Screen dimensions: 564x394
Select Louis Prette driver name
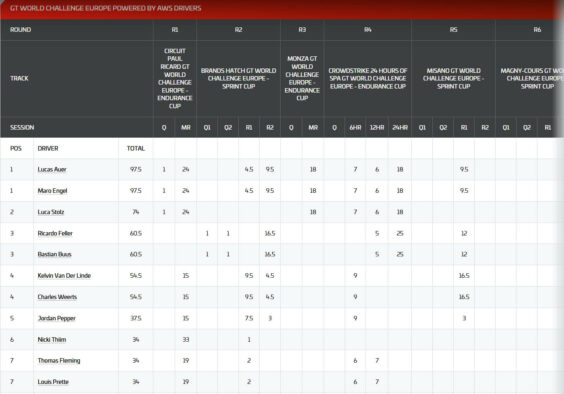[53, 382]
